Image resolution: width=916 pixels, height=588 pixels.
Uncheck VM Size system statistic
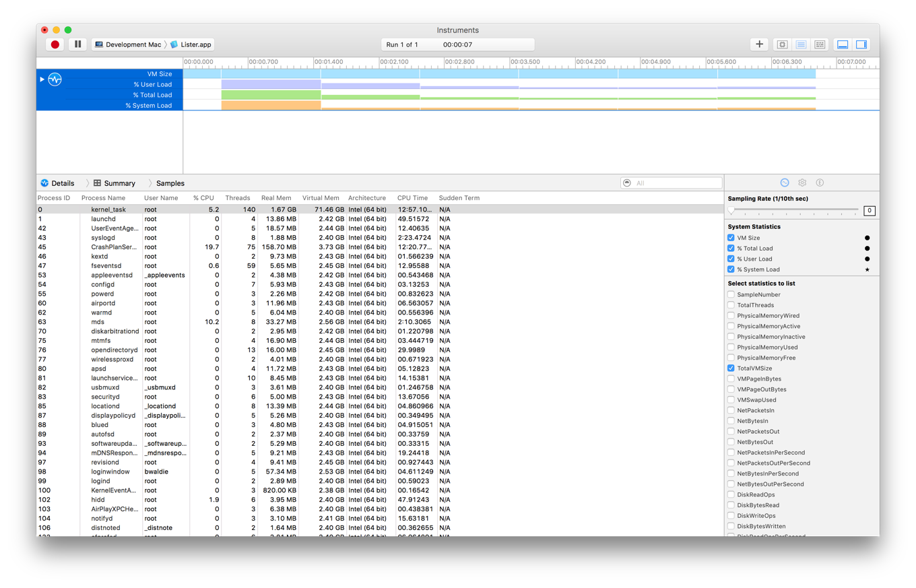(x=731, y=238)
